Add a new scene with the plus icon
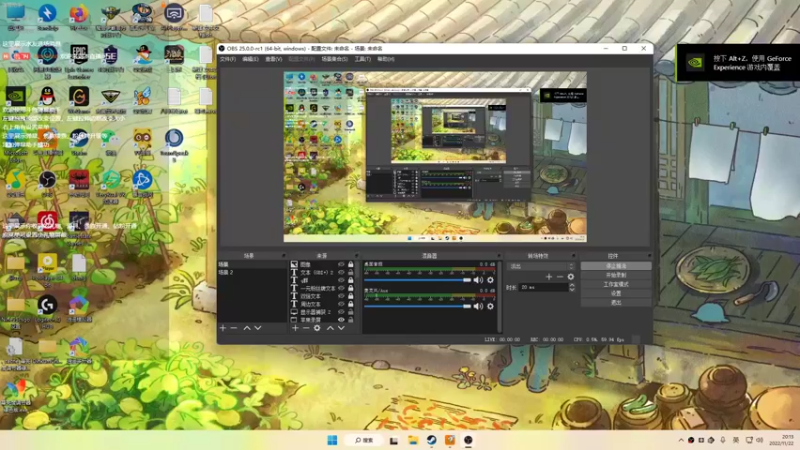This screenshot has width=800, height=450. click(223, 328)
